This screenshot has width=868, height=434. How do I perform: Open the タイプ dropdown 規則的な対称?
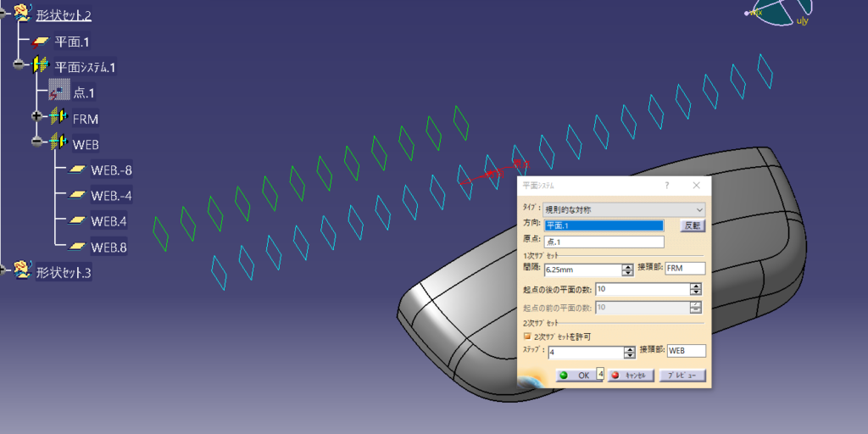click(x=624, y=209)
